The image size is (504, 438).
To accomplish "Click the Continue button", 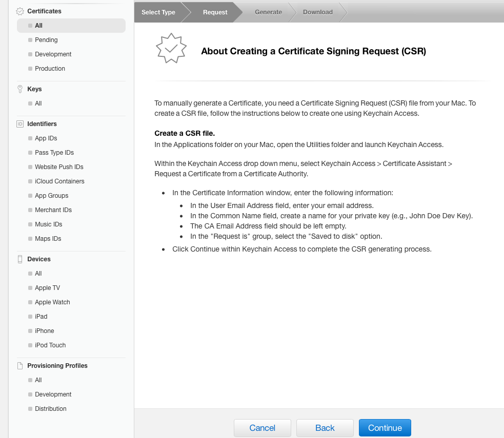I will click(x=385, y=428).
